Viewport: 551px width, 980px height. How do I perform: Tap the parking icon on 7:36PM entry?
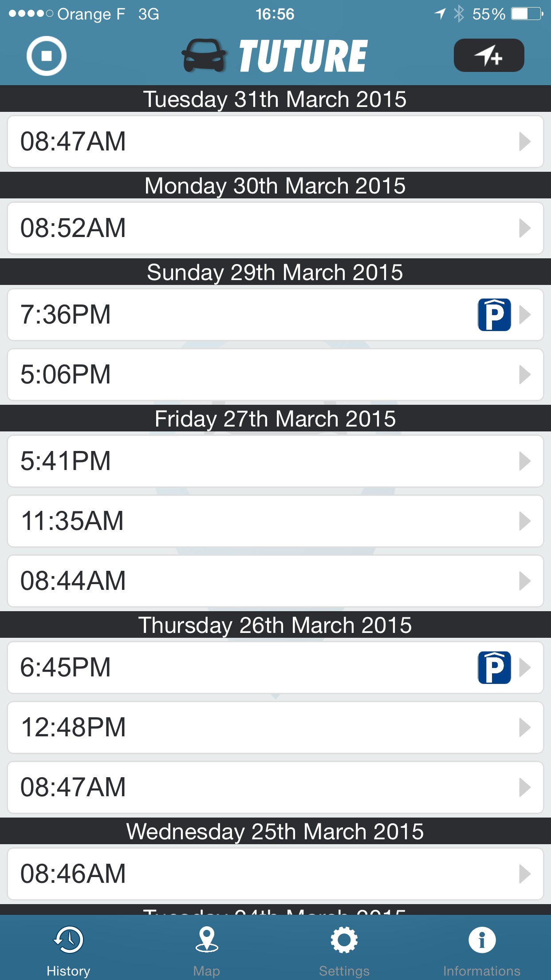[494, 315]
